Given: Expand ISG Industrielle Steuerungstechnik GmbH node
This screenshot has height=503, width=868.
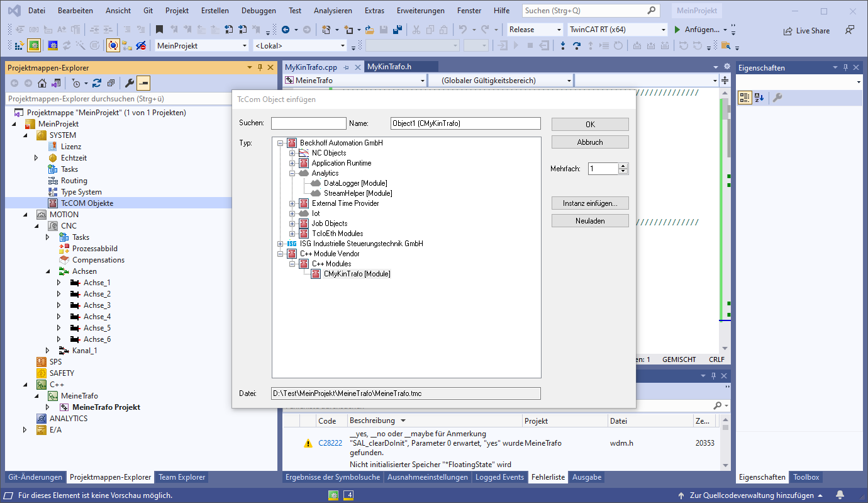Looking at the screenshot, I should [x=280, y=244].
